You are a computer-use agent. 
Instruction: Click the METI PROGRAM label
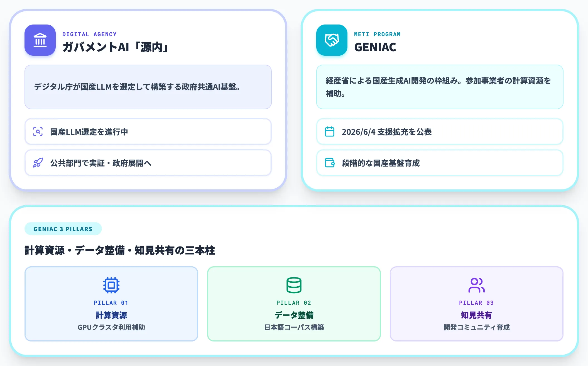pyautogui.click(x=377, y=34)
